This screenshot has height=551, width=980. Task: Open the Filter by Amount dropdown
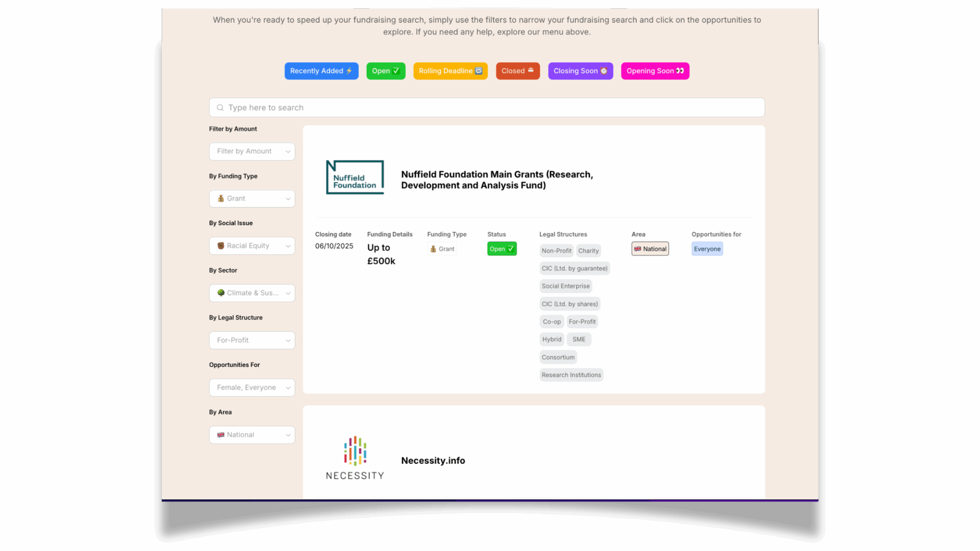tap(252, 152)
